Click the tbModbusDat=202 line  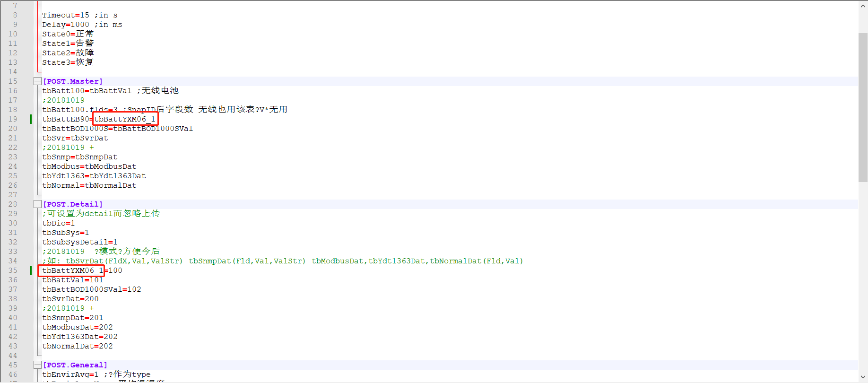pos(78,327)
